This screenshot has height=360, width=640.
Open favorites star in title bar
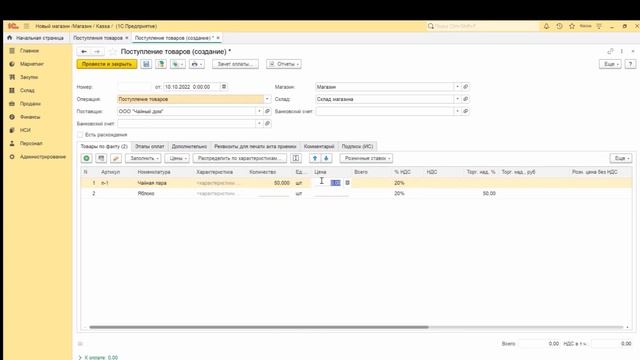tap(572, 26)
